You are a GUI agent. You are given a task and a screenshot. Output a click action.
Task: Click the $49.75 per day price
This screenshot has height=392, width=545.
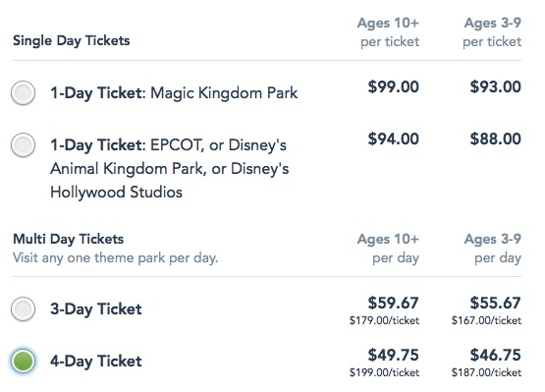394,355
